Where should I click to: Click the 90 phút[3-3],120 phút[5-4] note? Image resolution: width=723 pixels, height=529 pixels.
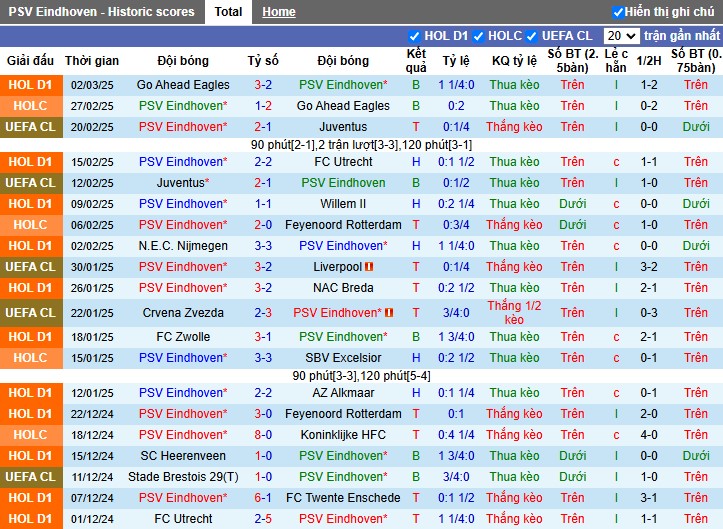[361, 376]
